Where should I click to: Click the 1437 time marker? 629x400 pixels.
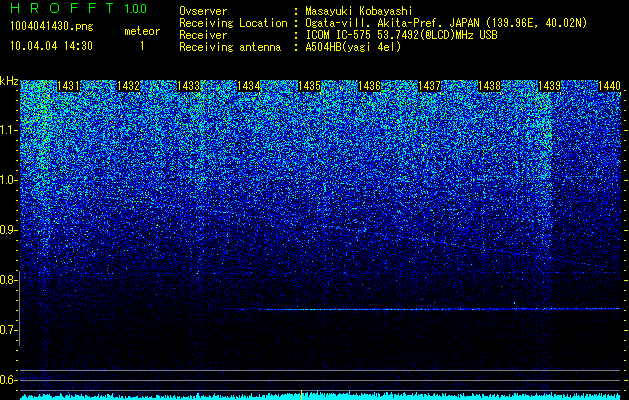430,86
